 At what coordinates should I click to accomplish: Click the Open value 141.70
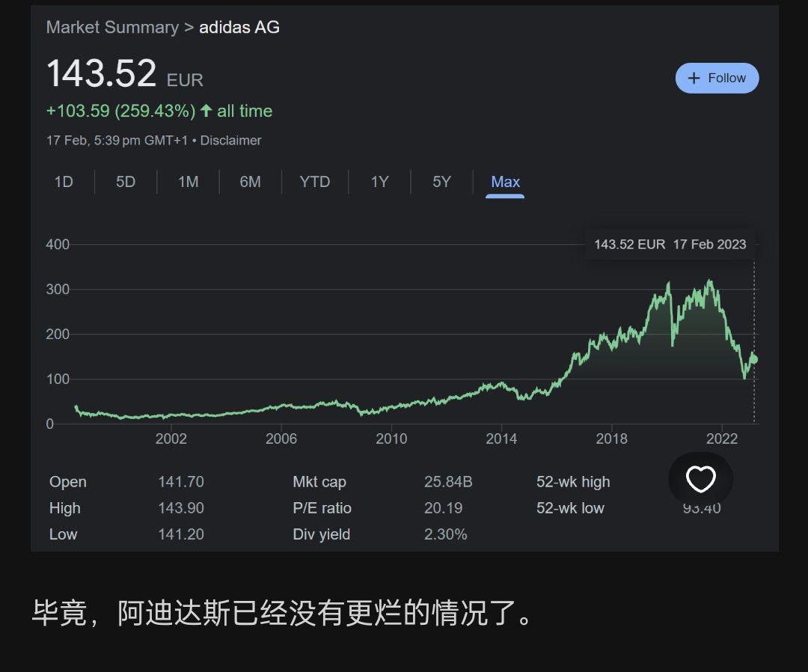pyautogui.click(x=181, y=482)
